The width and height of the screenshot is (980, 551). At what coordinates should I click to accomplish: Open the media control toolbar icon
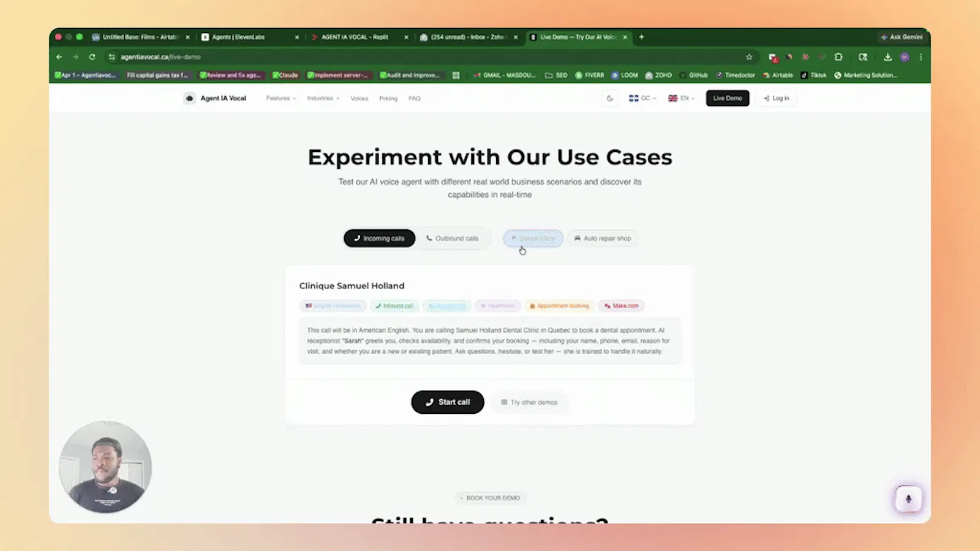tap(863, 57)
